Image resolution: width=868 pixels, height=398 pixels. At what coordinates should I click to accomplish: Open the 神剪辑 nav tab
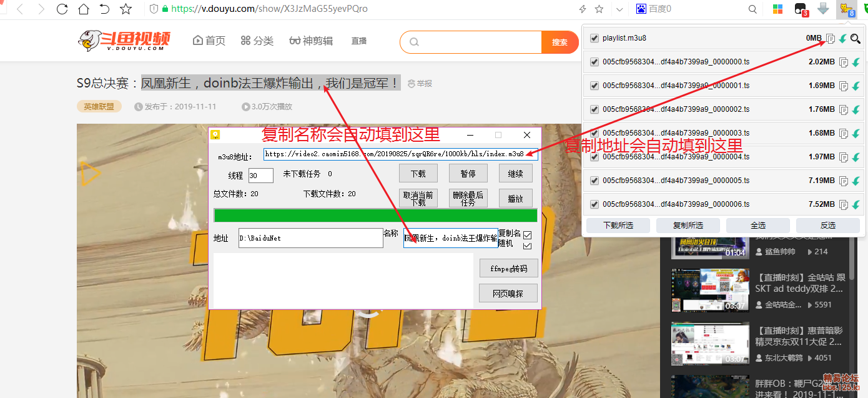pos(311,41)
